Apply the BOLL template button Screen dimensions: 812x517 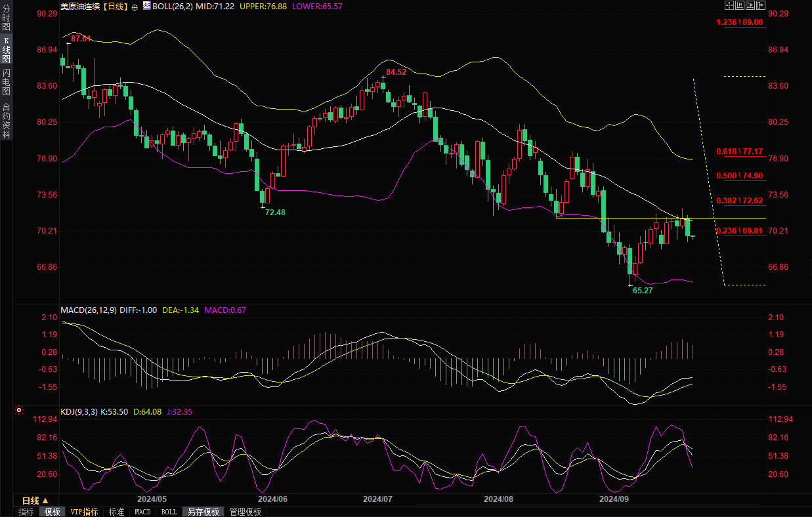click(169, 512)
